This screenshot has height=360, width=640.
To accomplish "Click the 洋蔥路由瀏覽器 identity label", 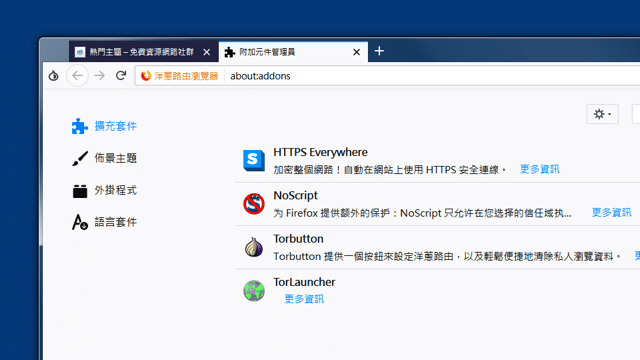I will click(186, 76).
